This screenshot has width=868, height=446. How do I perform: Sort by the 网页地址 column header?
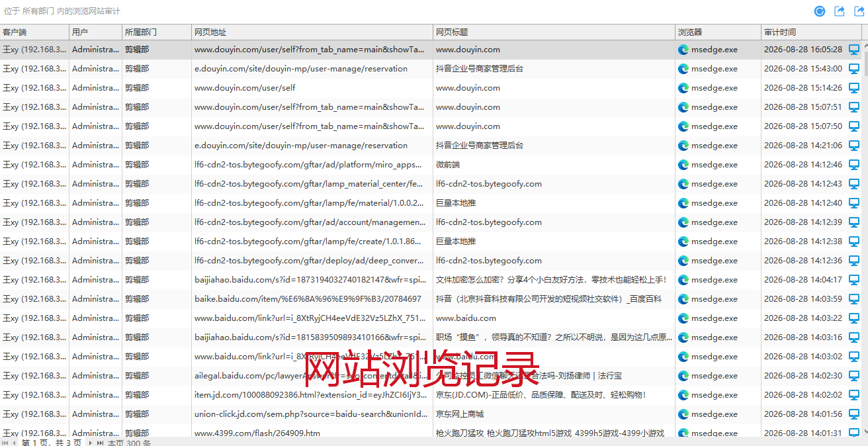[312, 32]
